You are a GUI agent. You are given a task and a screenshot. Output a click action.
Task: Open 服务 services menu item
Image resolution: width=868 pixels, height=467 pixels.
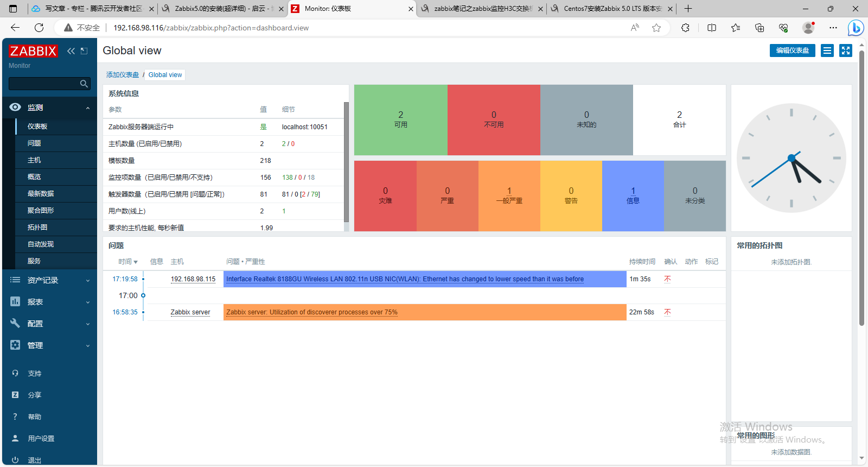coord(34,261)
